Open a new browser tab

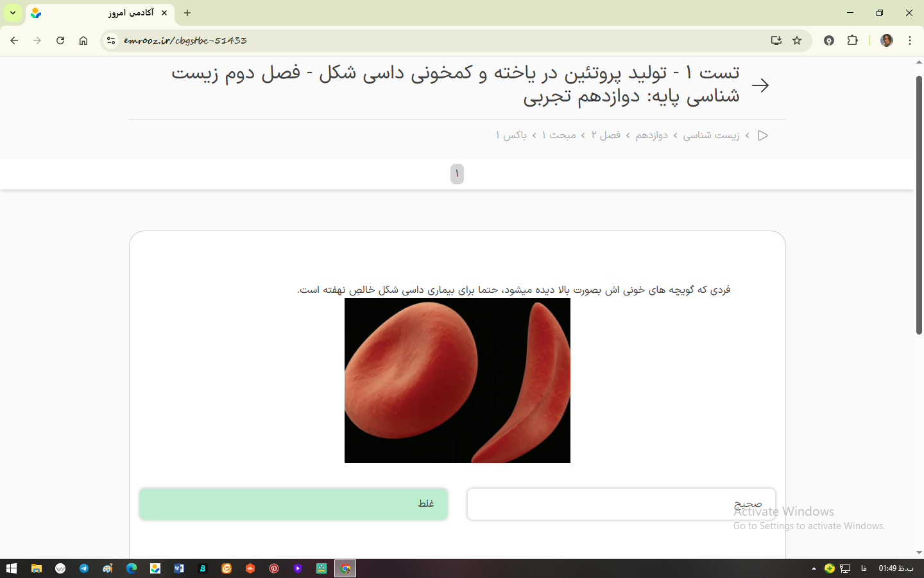pyautogui.click(x=187, y=13)
